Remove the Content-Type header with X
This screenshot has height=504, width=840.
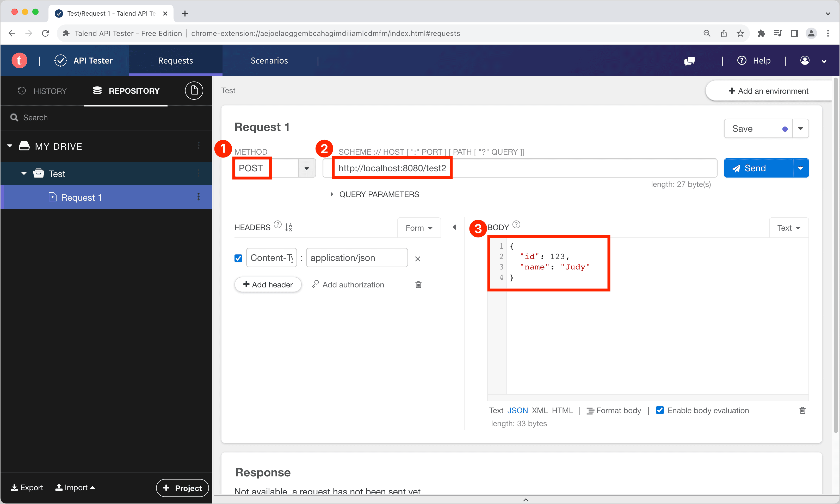418,259
